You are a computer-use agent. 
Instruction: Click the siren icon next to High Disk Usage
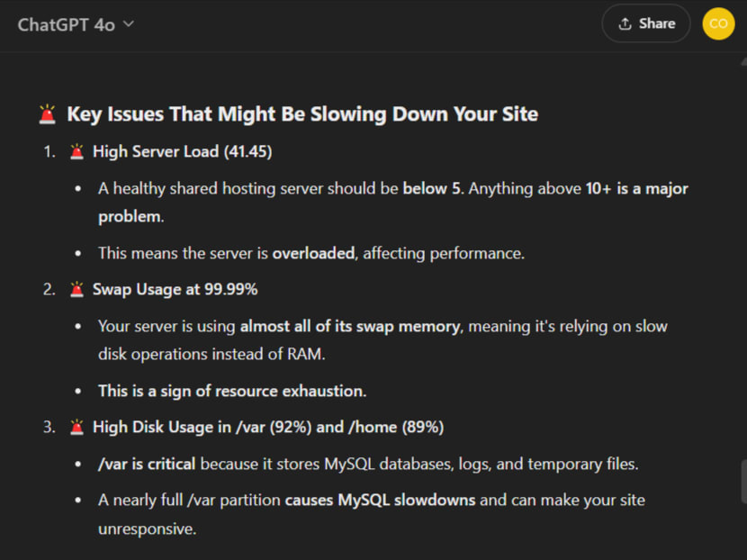point(76,427)
